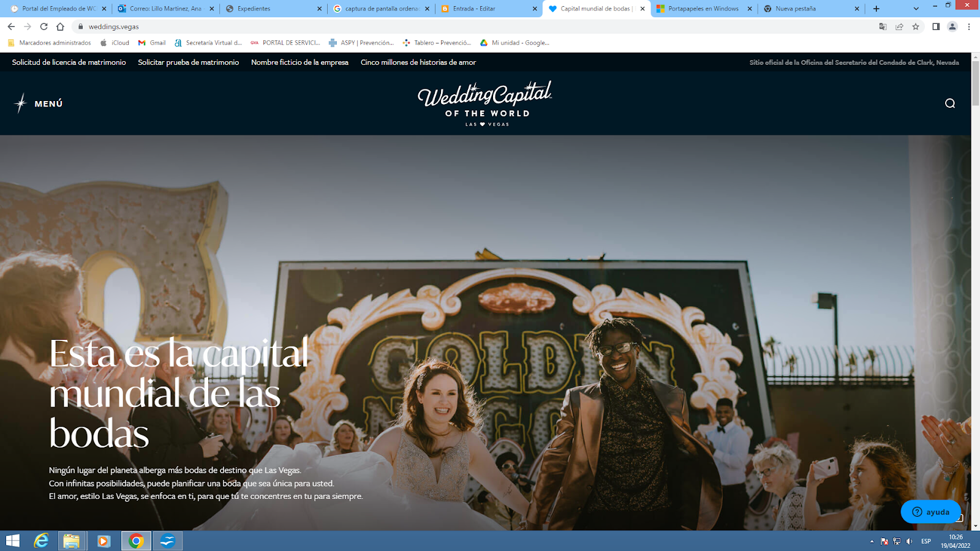
Task: Click the network tray icon
Action: (897, 541)
